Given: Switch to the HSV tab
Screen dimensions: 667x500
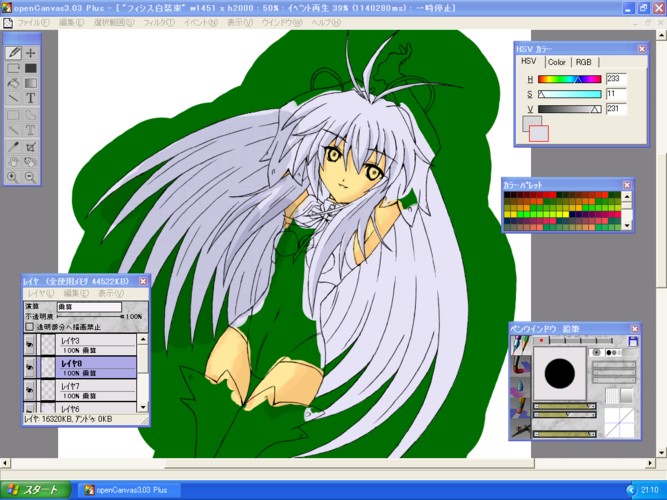Looking at the screenshot, I should click(528, 61).
